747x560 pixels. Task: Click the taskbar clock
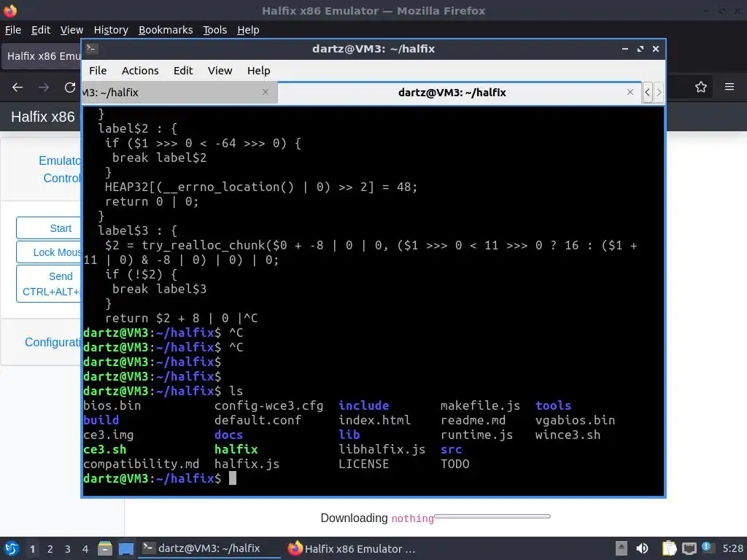tap(732, 548)
